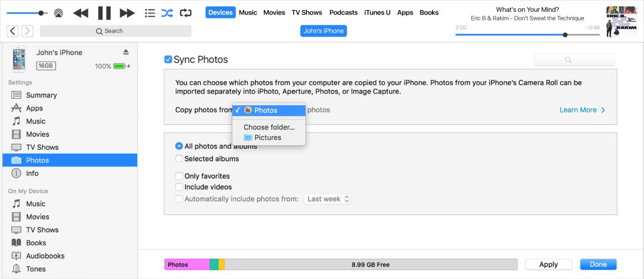Eject John's iPhone
644x279 pixels.
[126, 52]
